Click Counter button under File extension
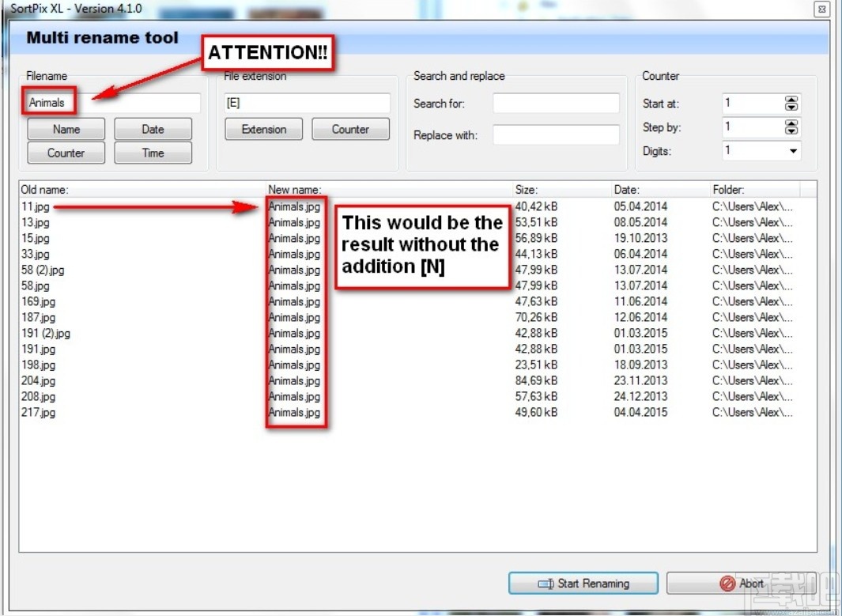The image size is (842, 616). [x=351, y=130]
